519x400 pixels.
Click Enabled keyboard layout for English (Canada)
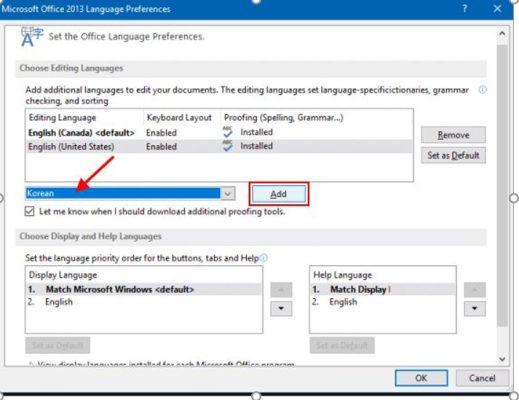click(x=162, y=133)
